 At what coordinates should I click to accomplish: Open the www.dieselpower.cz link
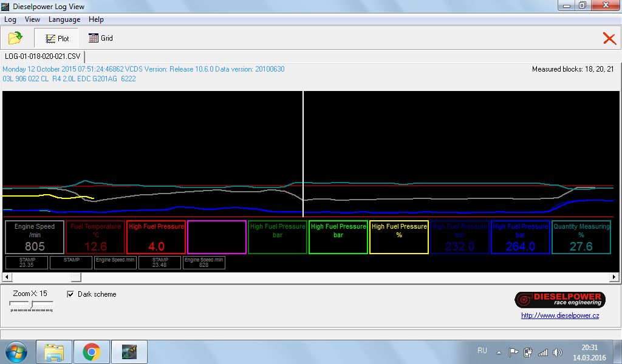[560, 315]
